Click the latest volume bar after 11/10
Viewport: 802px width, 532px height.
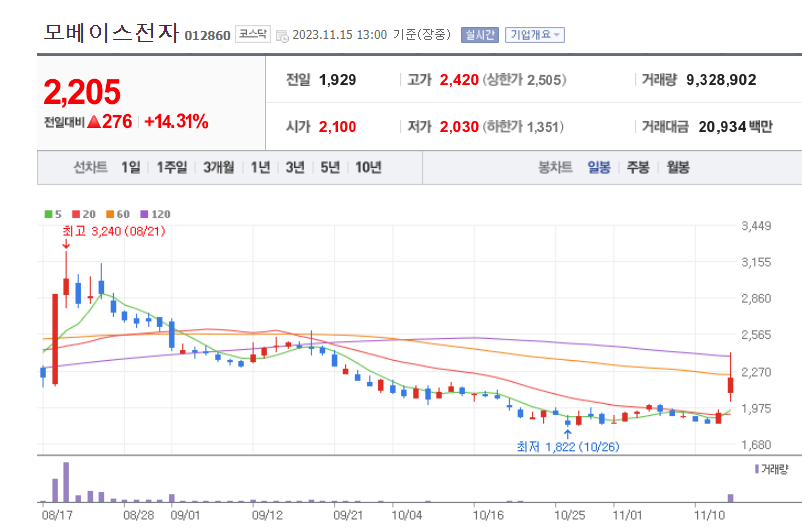730,498
